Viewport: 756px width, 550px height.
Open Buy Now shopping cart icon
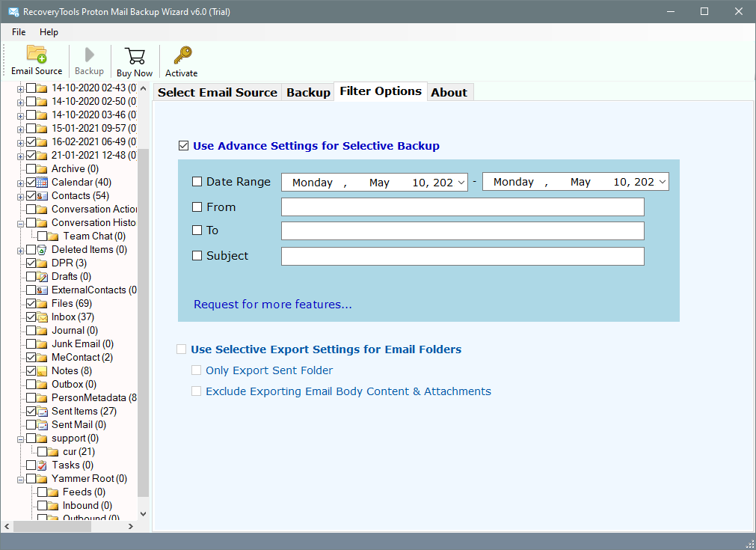point(135,56)
